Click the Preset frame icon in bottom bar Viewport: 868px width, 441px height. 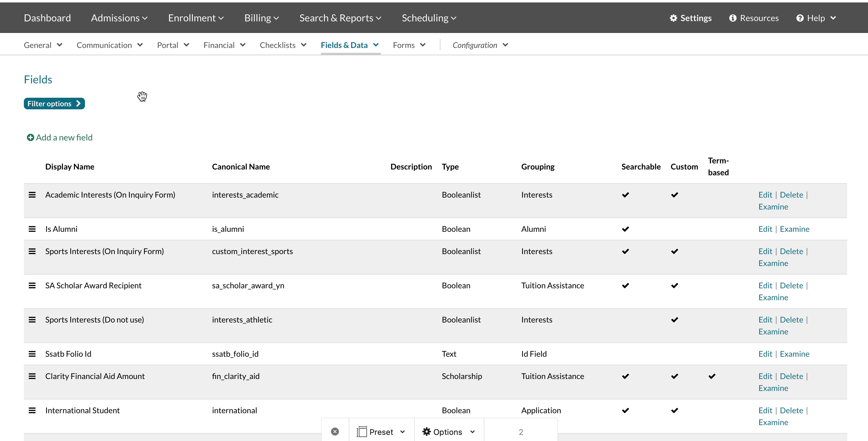click(362, 432)
